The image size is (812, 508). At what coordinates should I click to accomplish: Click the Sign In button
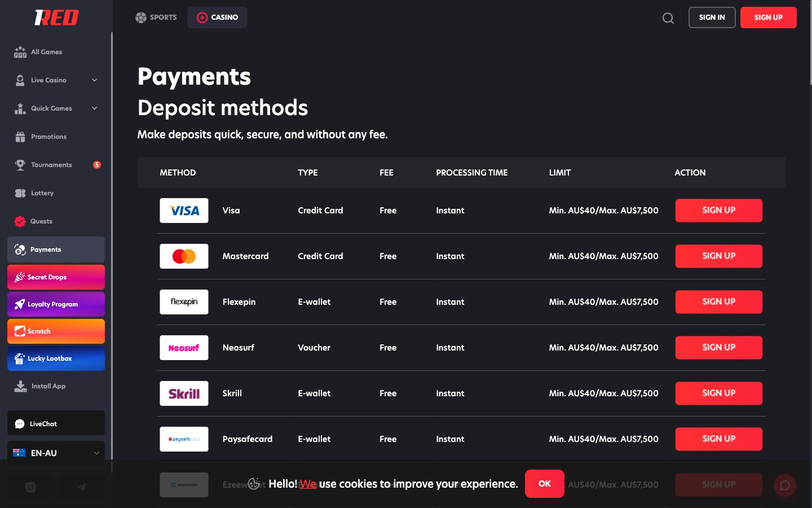(712, 17)
